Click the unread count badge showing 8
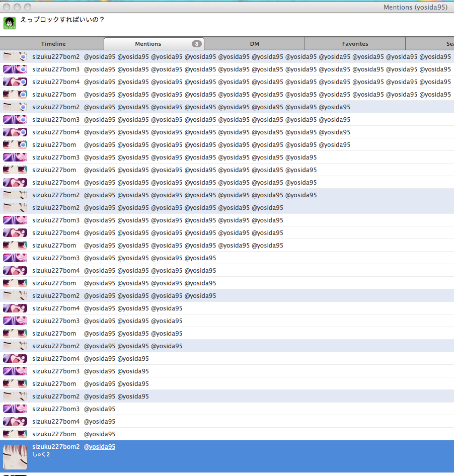The image size is (454, 476). 196,44
